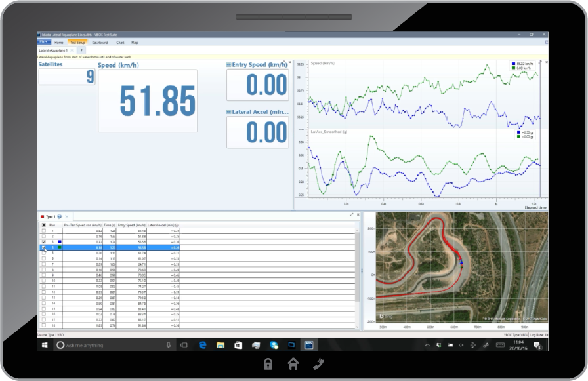
Task: Uncheck the run 3 checkbox
Action: pos(44,241)
